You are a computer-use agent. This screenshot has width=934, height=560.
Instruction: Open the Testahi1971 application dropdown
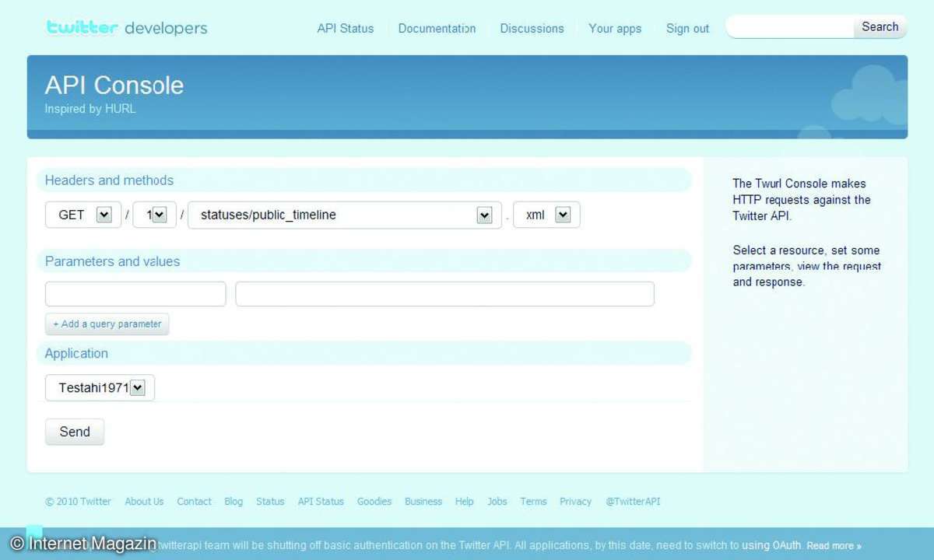pos(100,387)
